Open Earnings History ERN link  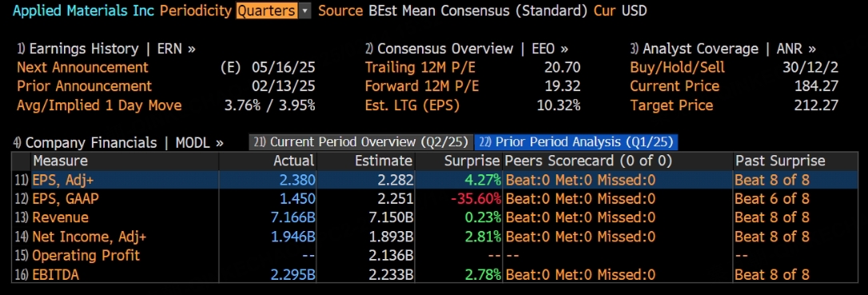click(x=106, y=49)
